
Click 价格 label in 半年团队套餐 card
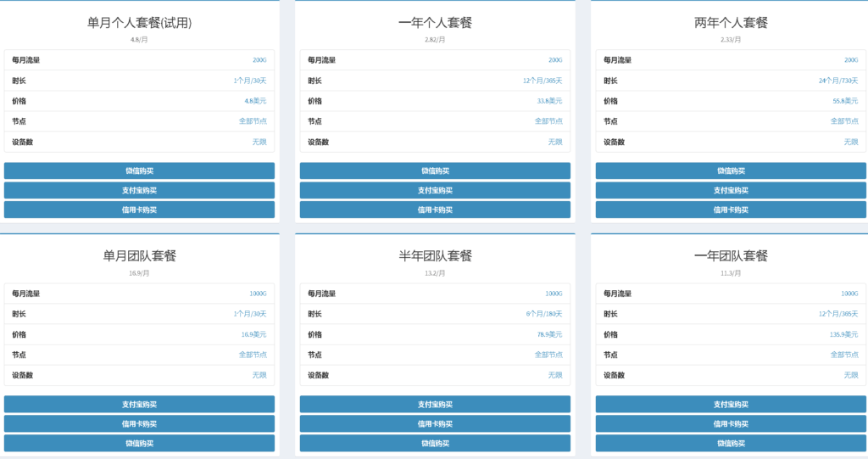click(314, 334)
